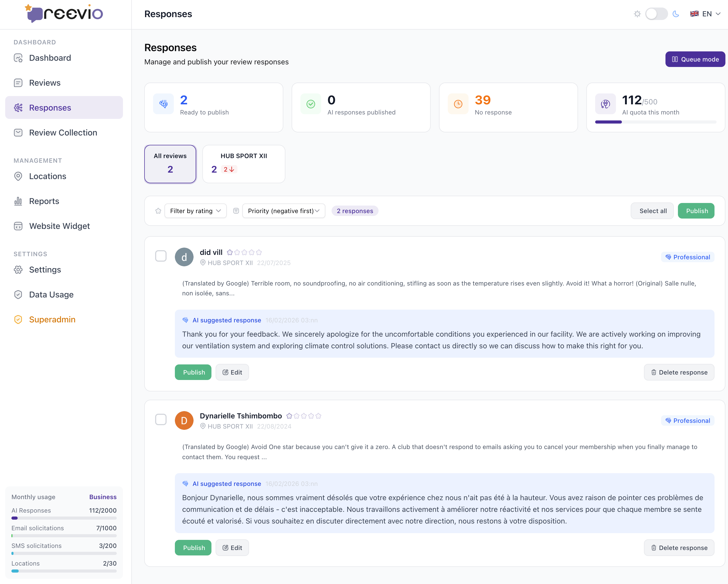Expand the Priority (negative first) sort dropdown

284,211
